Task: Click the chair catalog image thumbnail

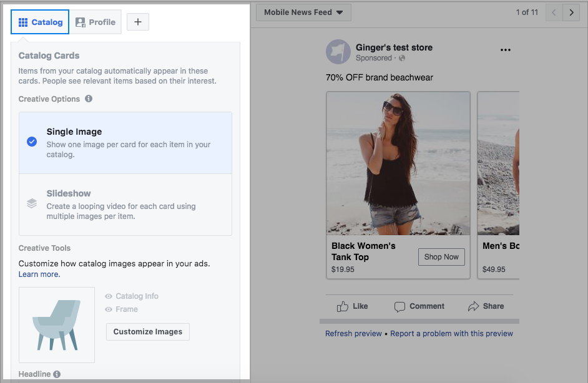Action: point(57,324)
